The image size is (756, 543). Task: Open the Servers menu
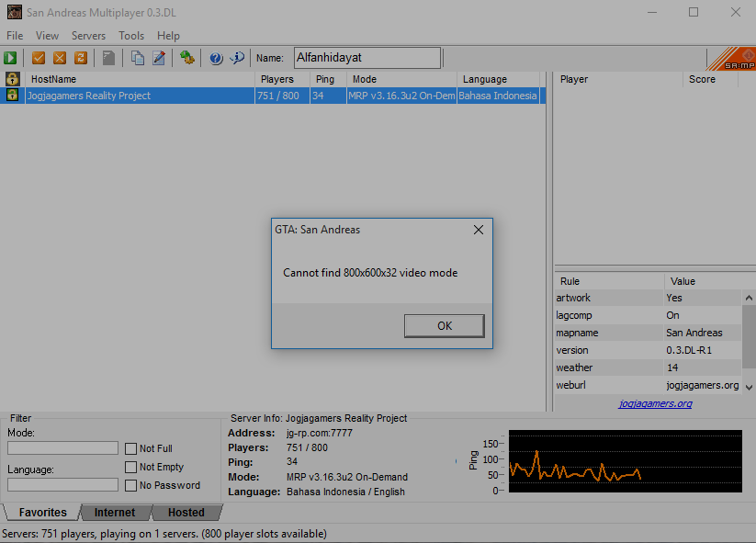pyautogui.click(x=88, y=36)
